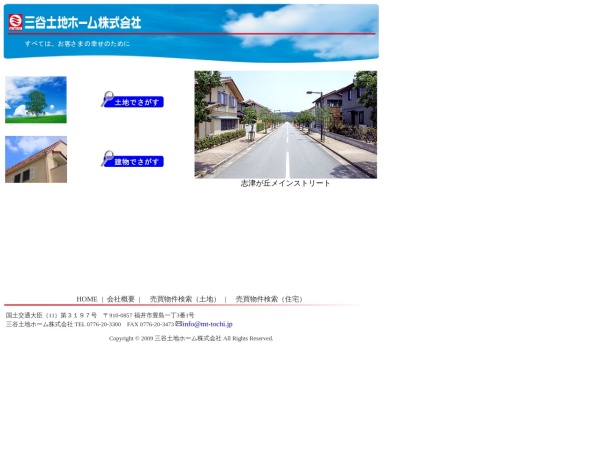Open 売買物件検索（土地） in the footer menu
Viewport: 600px width, 450px height.
pyautogui.click(x=184, y=299)
